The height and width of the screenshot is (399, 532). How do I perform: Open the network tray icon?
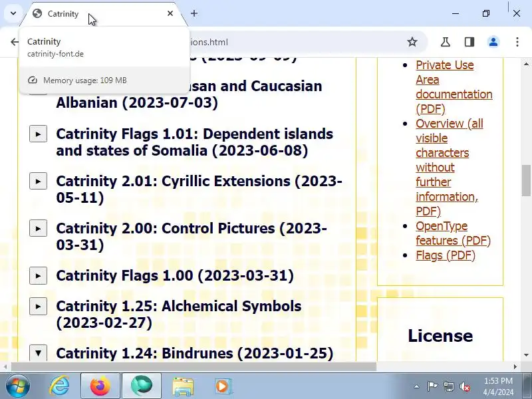[448, 386]
